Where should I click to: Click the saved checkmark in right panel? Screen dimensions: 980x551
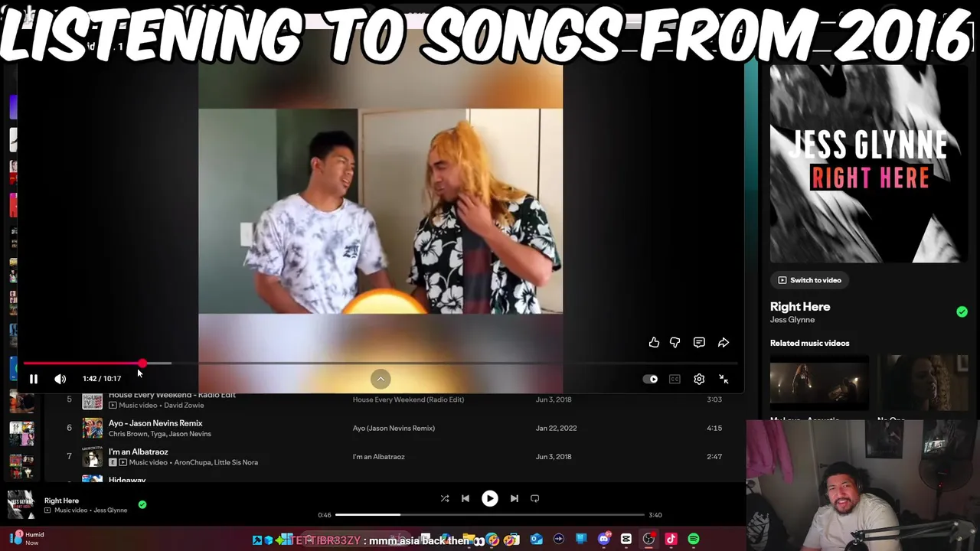tap(962, 311)
